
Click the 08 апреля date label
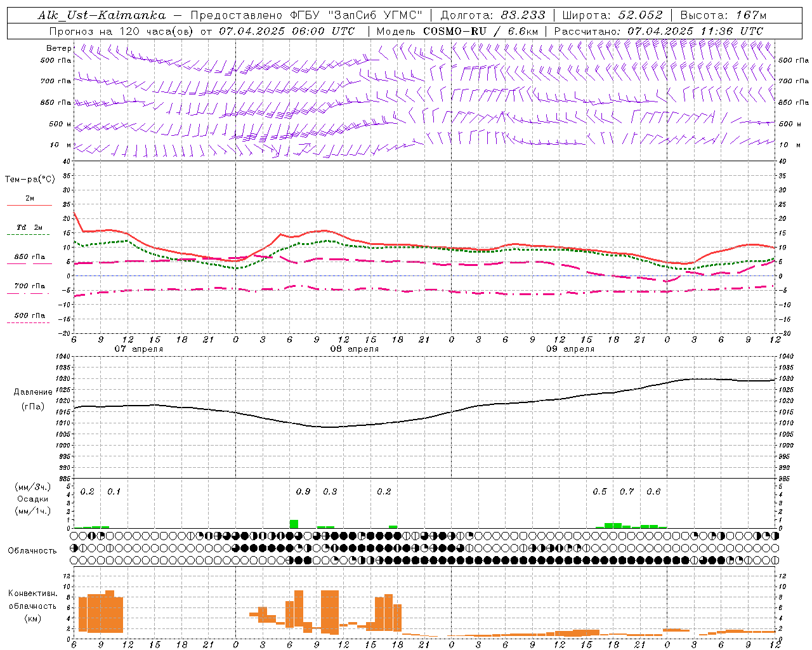pos(354,349)
